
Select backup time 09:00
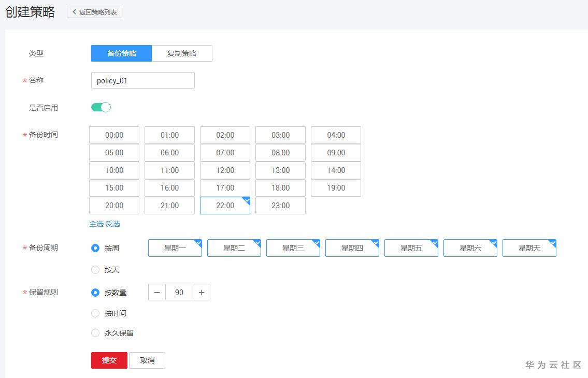coord(336,153)
